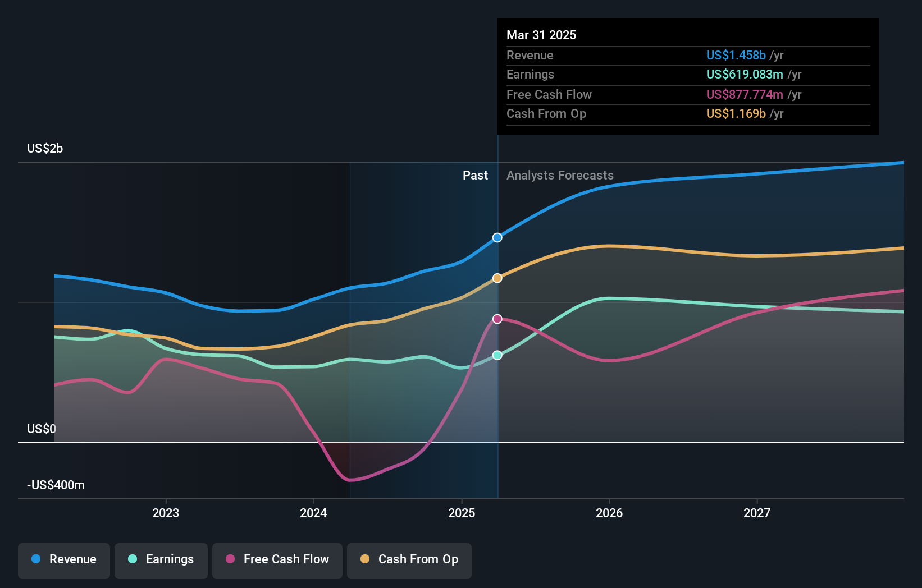Click the 2024 x-axis label
This screenshot has height=588, width=922.
(x=313, y=513)
